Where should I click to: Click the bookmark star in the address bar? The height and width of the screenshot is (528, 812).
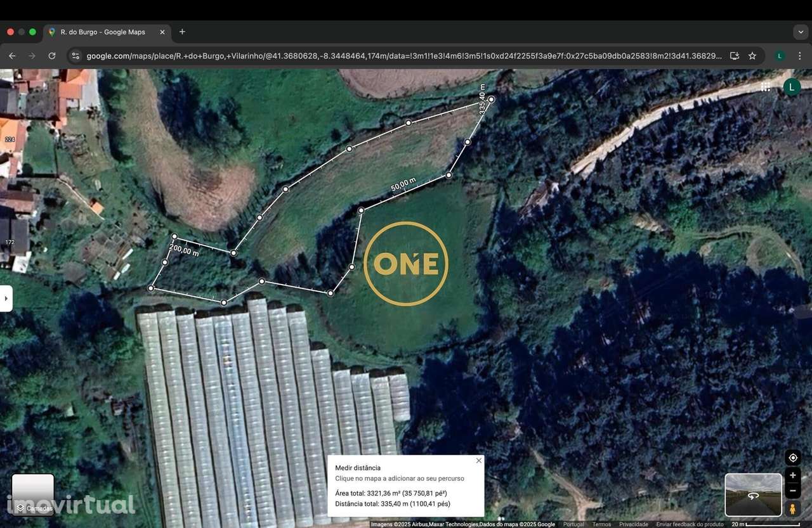pyautogui.click(x=752, y=56)
